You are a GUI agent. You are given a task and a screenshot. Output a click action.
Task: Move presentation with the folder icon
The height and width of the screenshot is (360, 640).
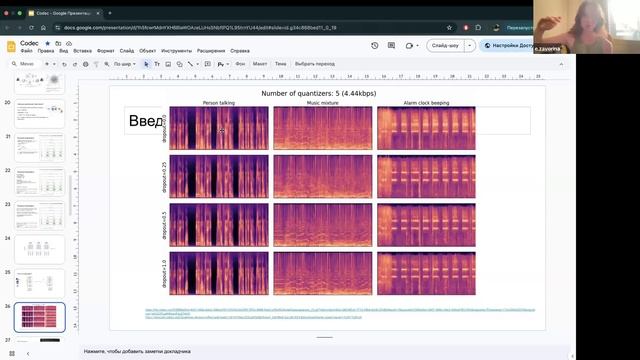[x=58, y=43]
